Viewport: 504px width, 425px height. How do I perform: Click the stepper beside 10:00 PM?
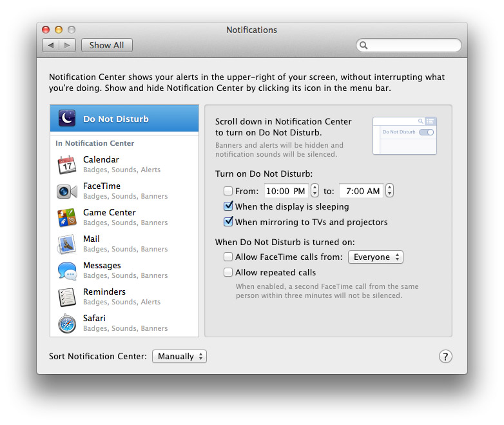click(x=315, y=191)
